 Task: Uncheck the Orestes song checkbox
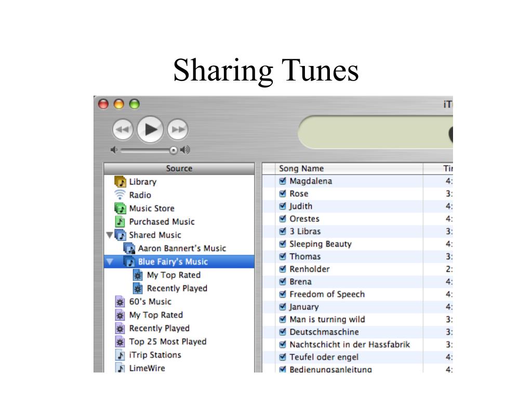pos(282,219)
